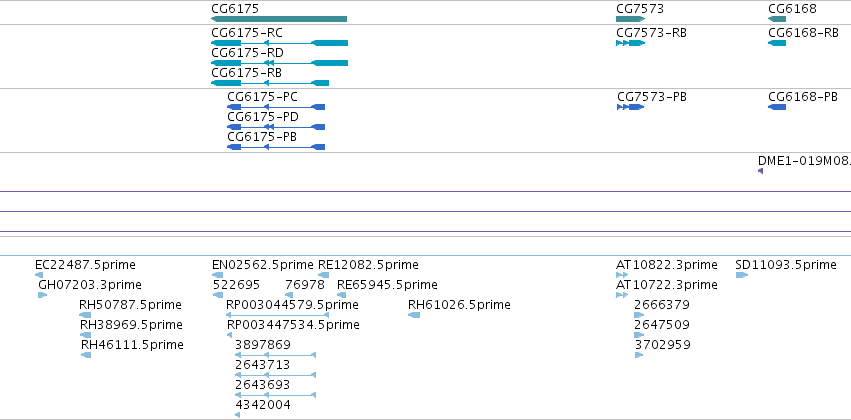This screenshot has width=851, height=420.
Task: Select the AT10822.3prime EST feature
Action: point(622,275)
